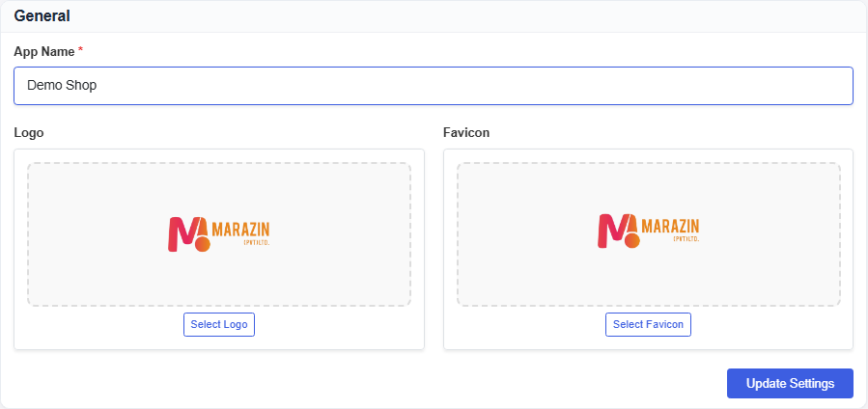
Task: Click the orange dot of the Logo's M emblem
Action: click(202, 244)
